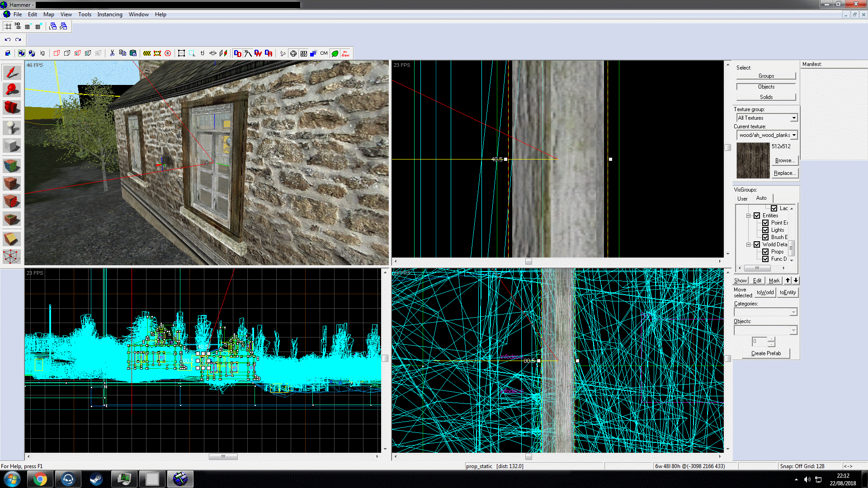868x488 pixels.
Task: Switch to the User visgroups tab
Action: (x=742, y=198)
